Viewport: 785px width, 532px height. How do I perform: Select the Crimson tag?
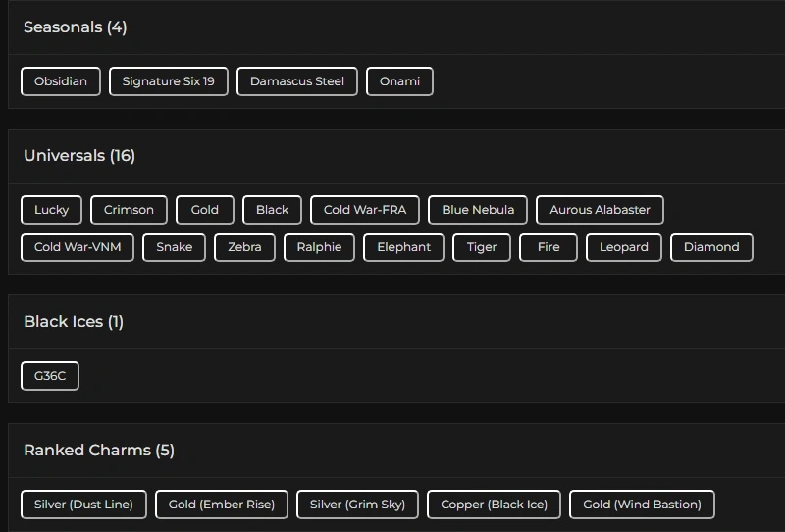tap(129, 210)
